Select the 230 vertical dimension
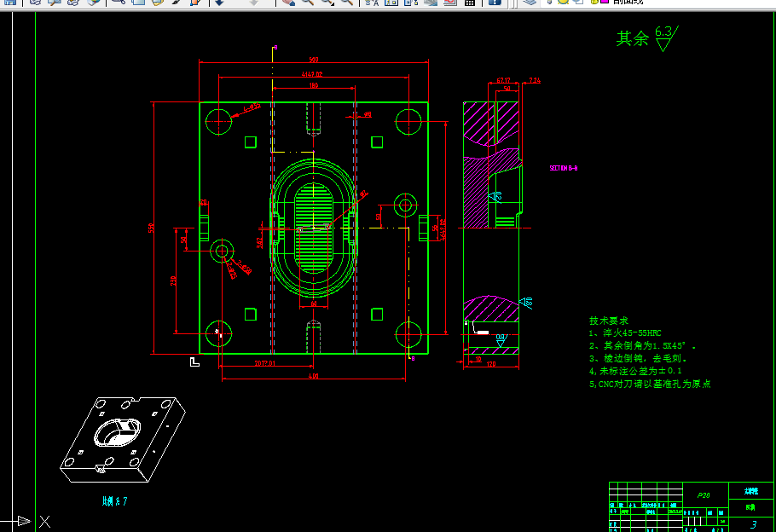 (173, 280)
